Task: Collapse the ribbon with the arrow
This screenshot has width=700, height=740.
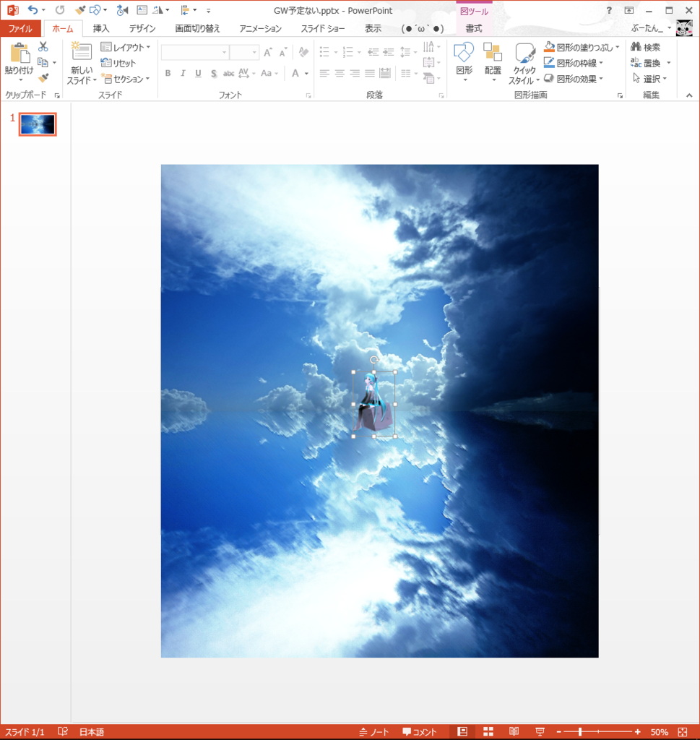Action: [x=689, y=95]
